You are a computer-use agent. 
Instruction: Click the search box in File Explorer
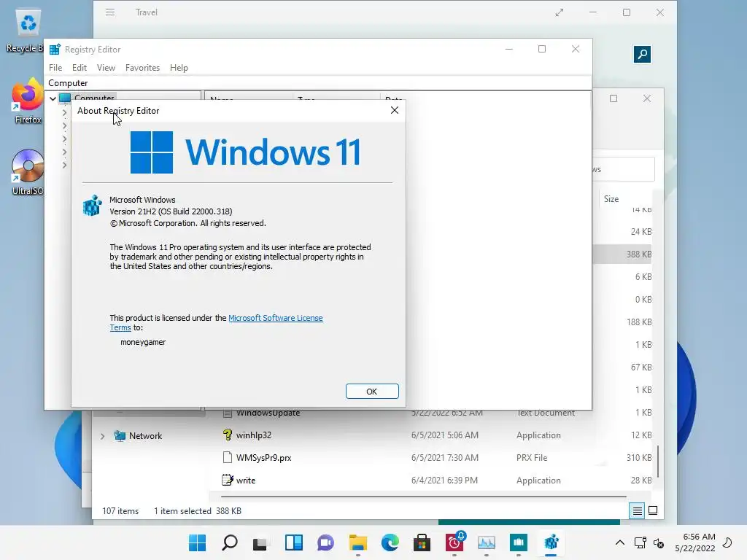624,169
